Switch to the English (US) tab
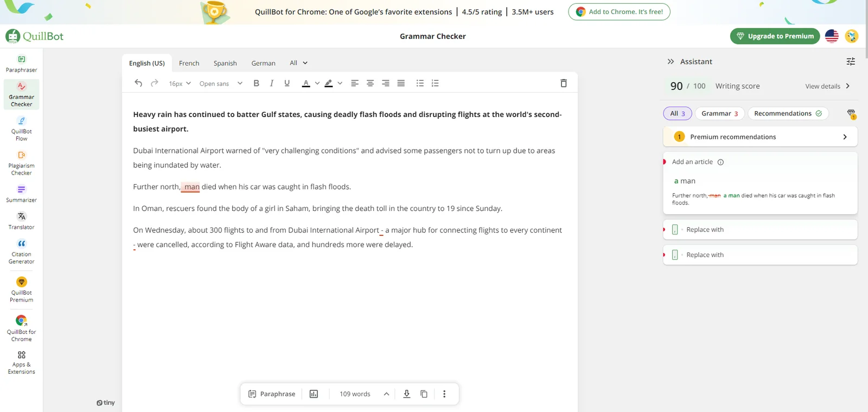868x412 pixels. click(x=147, y=63)
